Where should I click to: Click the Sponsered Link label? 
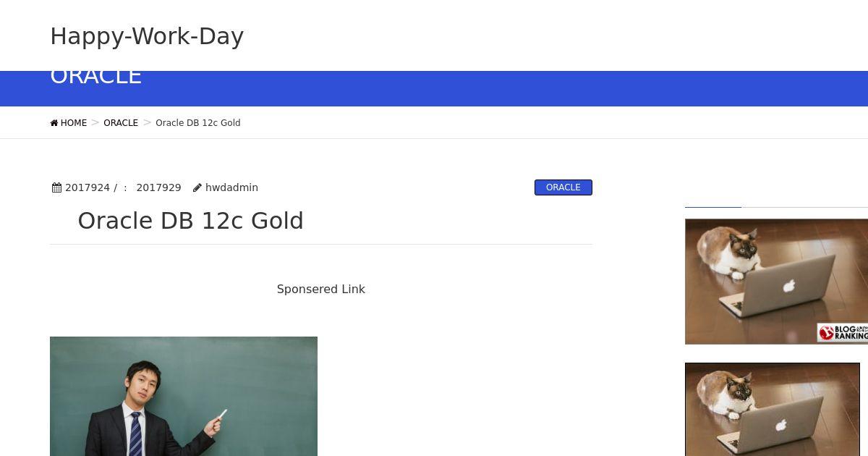coord(321,289)
